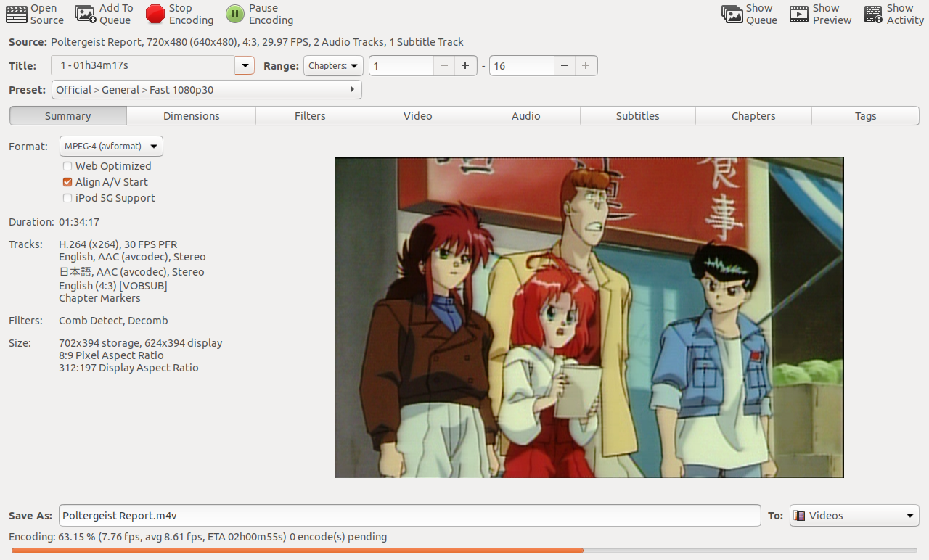This screenshot has height=560, width=929.
Task: Expand the Title dropdown arrow
Action: click(245, 66)
